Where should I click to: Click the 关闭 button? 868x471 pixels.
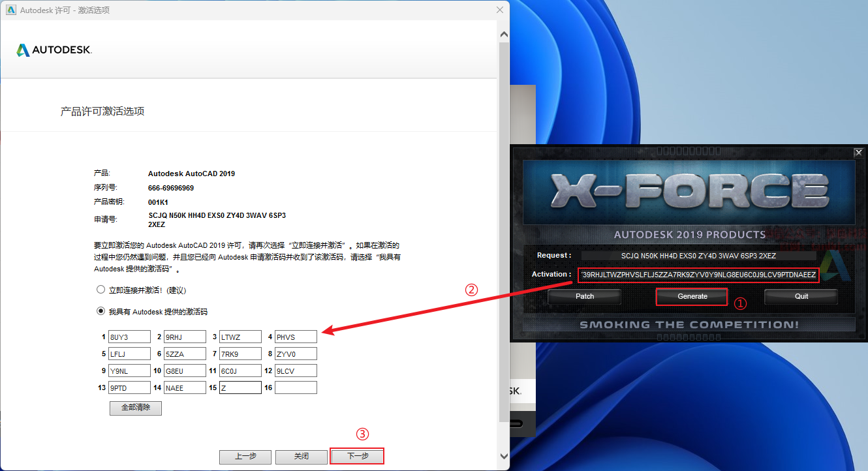(x=301, y=457)
